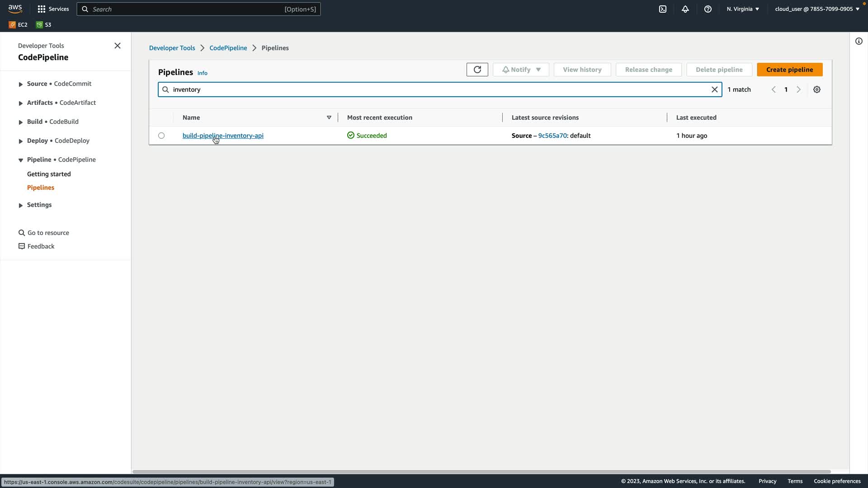Open AWS CloudShell icon in top bar

pos(663,9)
